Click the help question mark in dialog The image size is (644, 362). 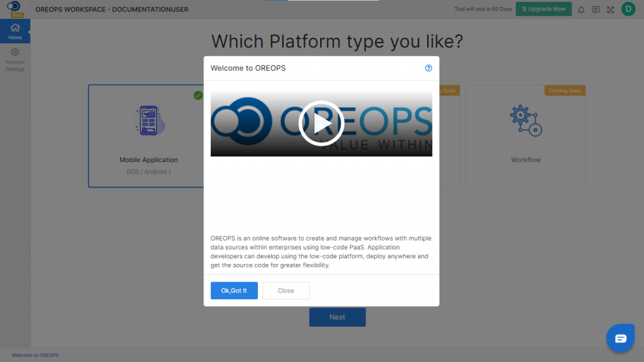(x=428, y=68)
